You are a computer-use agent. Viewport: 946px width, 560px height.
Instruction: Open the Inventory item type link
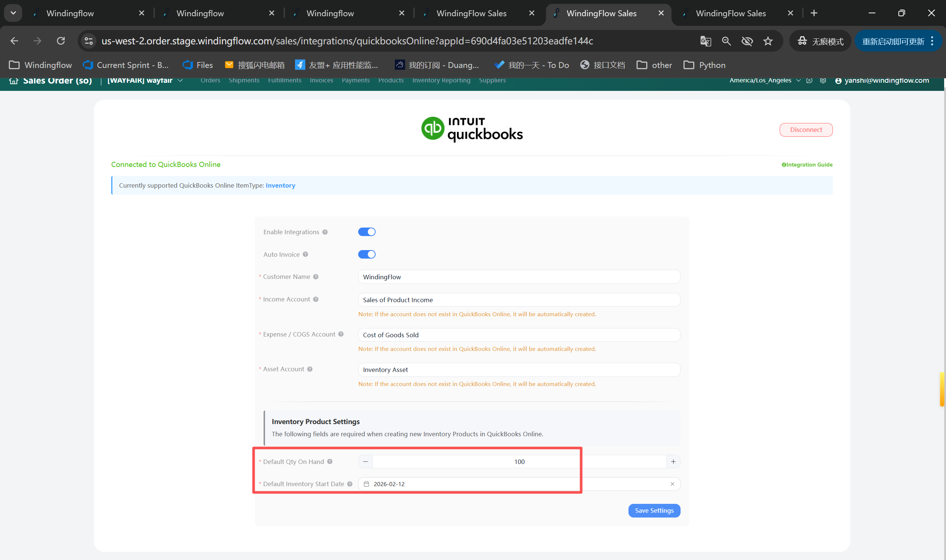[280, 185]
